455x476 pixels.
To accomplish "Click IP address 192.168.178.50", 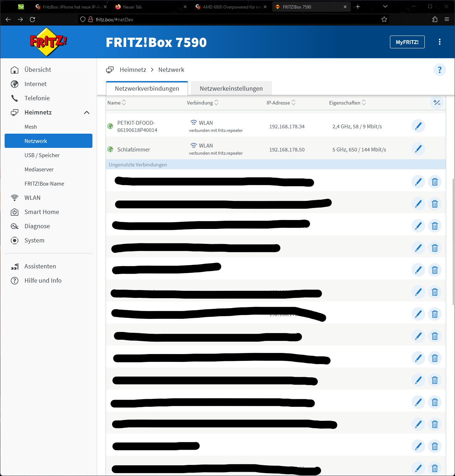I will point(287,150).
